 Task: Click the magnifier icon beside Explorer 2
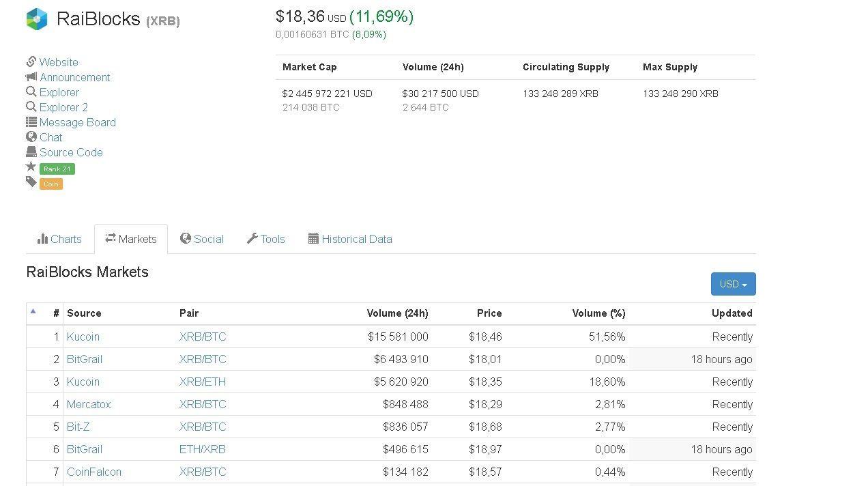point(31,106)
